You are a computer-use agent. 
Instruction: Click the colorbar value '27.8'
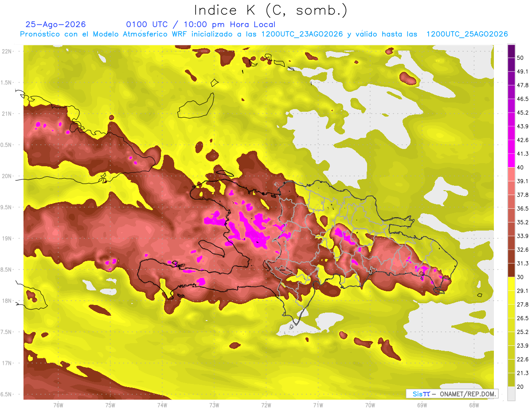coord(523,305)
